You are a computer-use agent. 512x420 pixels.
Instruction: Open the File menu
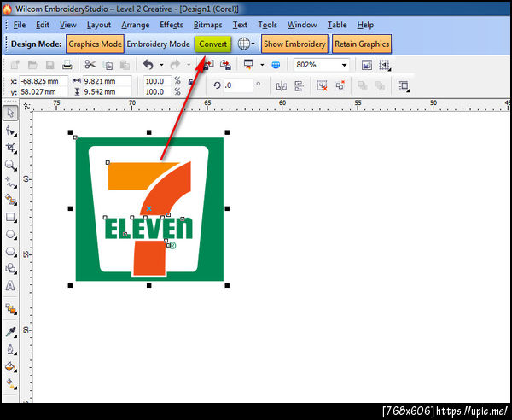(x=20, y=25)
